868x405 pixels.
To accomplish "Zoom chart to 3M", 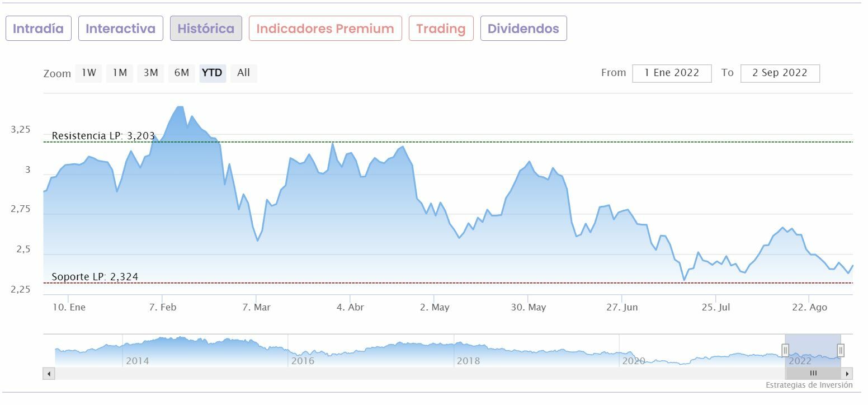I will [x=150, y=73].
